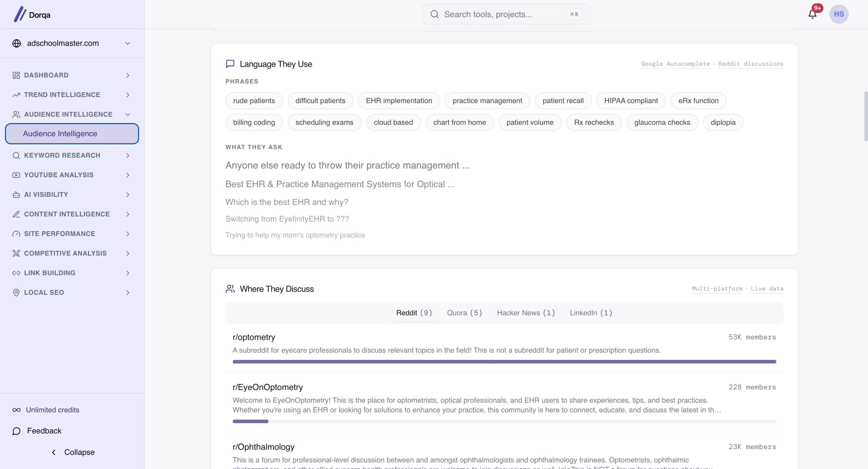Viewport: 868px width, 469px height.
Task: Click the AI Visibility robot icon
Action: tap(16, 195)
